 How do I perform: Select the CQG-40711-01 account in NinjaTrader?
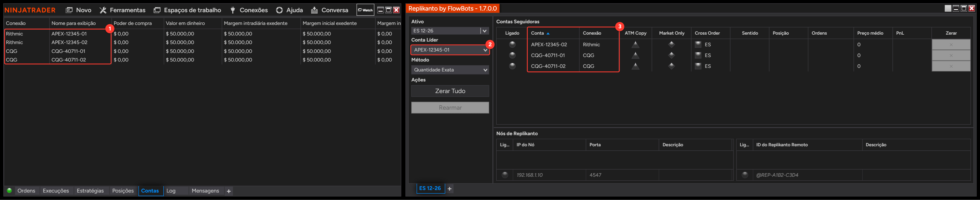(x=68, y=51)
